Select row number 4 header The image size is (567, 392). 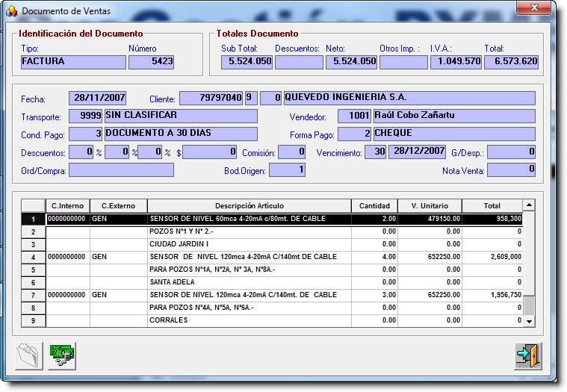[x=34, y=258]
